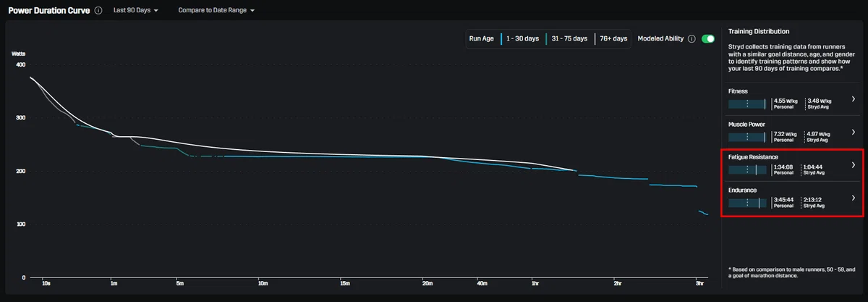
Task: Click the Muscle Power row label
Action: pyautogui.click(x=746, y=124)
